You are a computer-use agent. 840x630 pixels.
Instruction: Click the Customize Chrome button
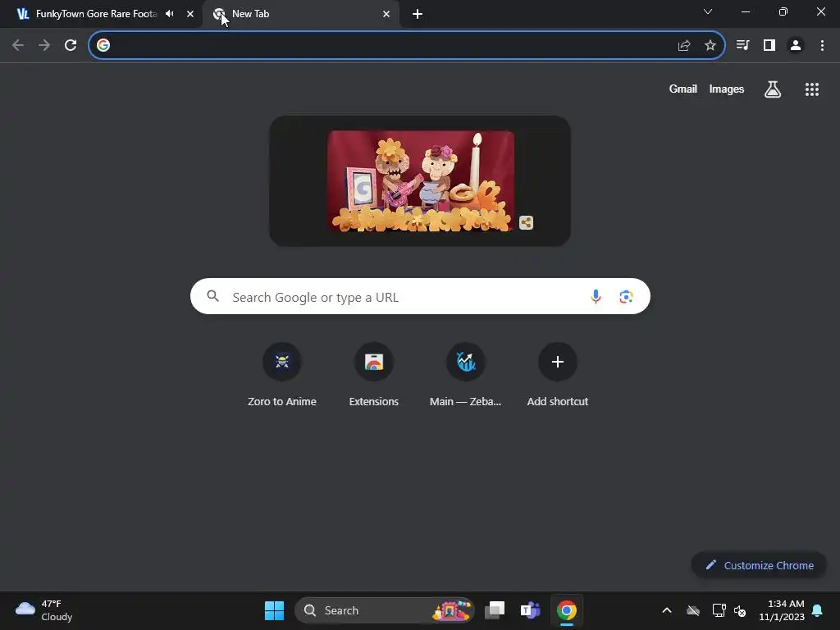(x=759, y=565)
